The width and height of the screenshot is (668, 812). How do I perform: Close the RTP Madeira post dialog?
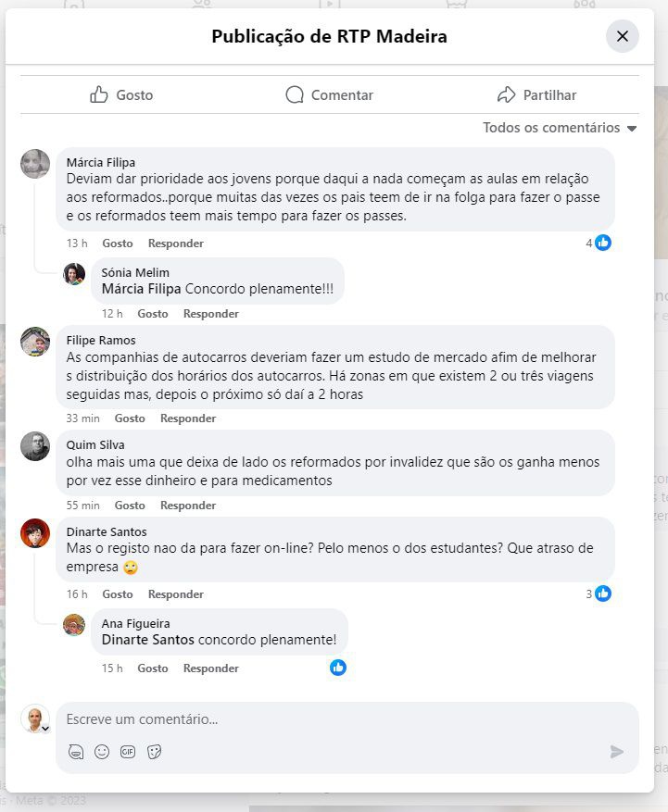(623, 36)
